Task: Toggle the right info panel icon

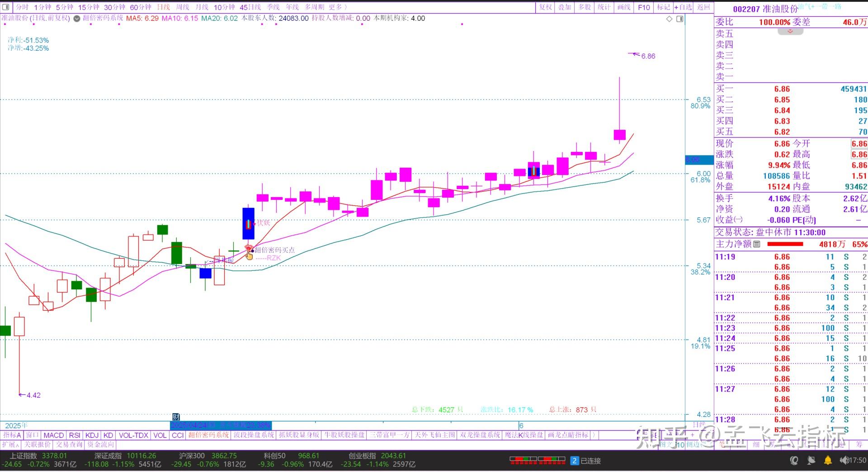Action: tap(679, 19)
